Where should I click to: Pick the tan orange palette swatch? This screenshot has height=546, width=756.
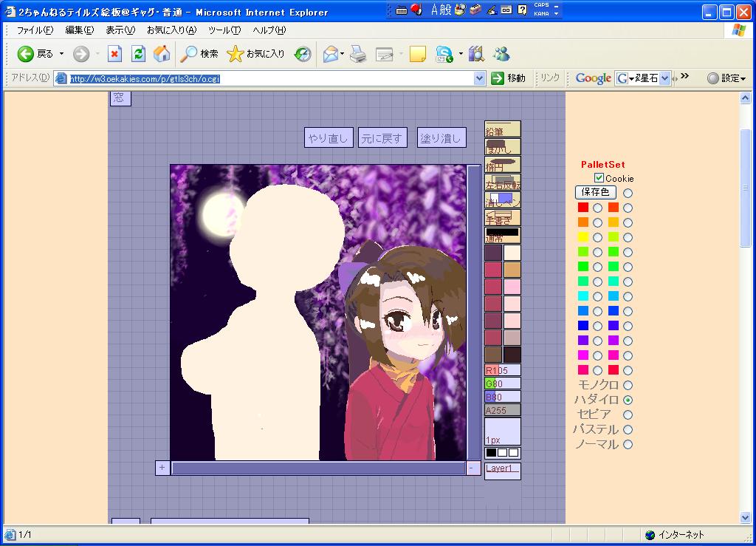pyautogui.click(x=512, y=270)
